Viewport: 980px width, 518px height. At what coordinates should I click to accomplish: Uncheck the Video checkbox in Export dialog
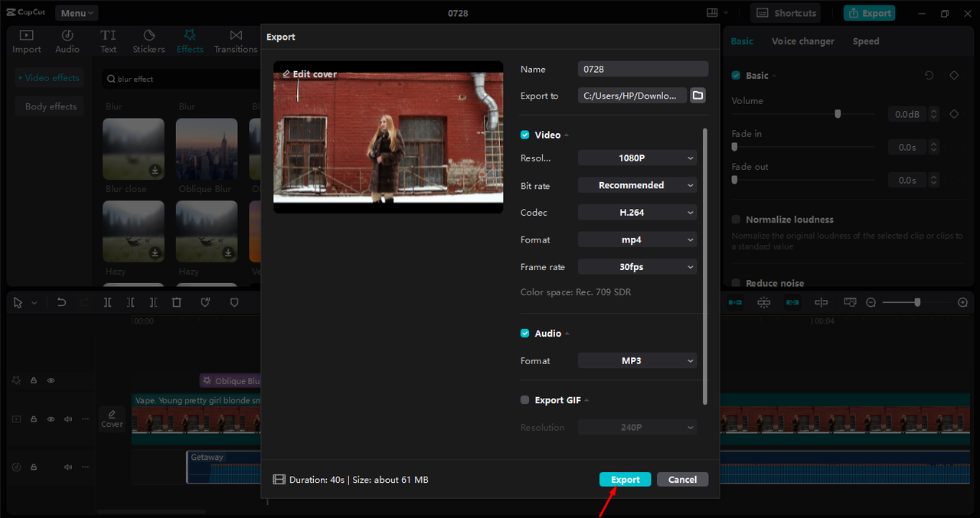pos(525,135)
